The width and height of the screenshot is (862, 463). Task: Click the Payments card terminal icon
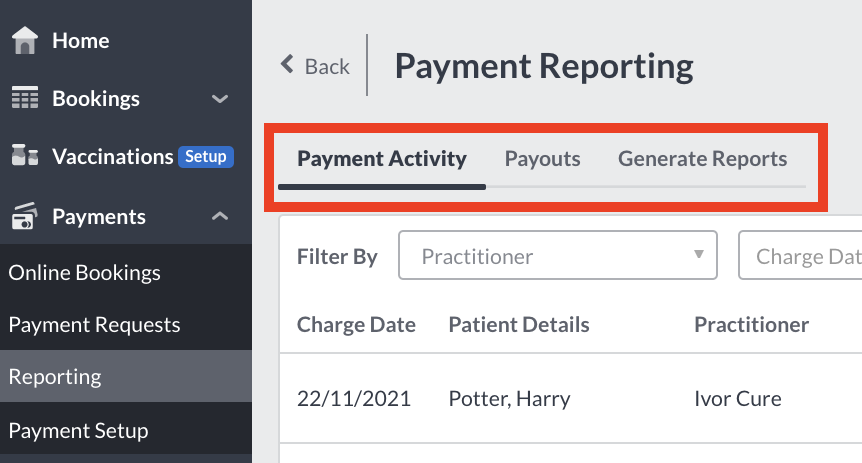(25, 216)
